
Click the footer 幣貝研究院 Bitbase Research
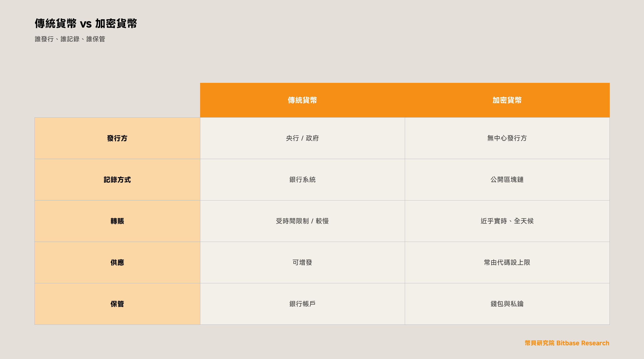(x=567, y=343)
